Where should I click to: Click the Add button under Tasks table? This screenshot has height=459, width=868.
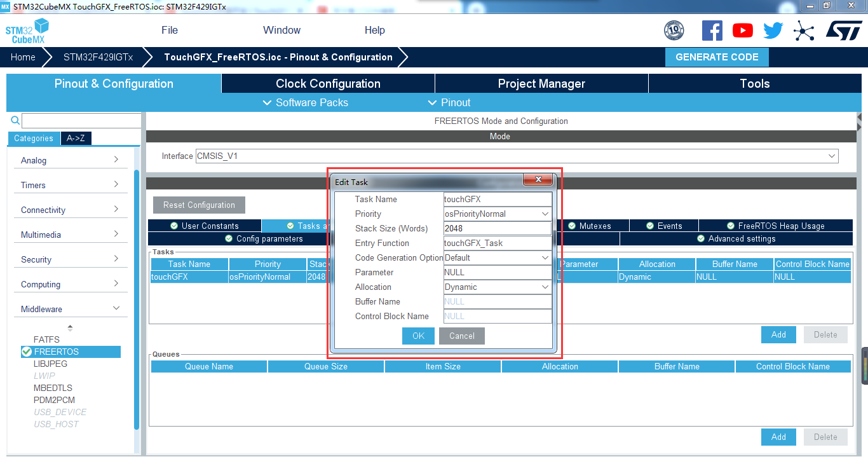coord(778,334)
